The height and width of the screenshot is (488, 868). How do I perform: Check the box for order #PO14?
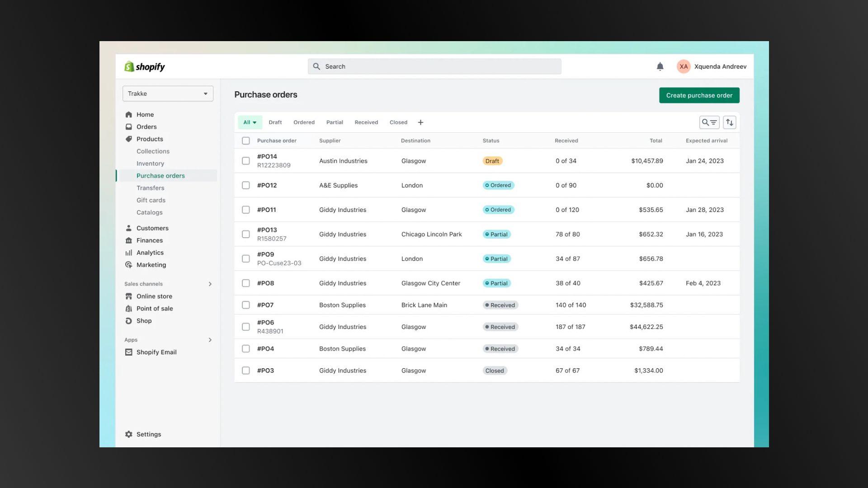(245, 161)
